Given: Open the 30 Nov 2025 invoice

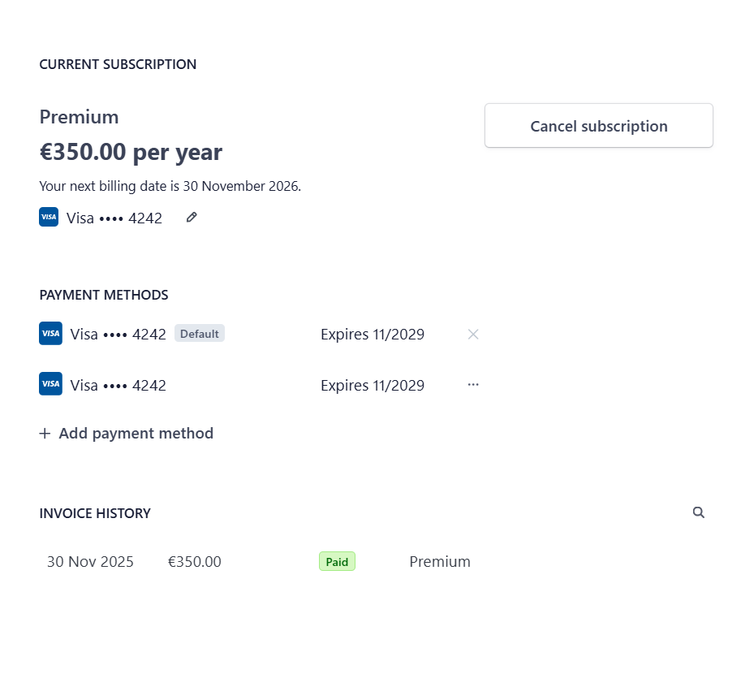Looking at the screenshot, I should 90,562.
